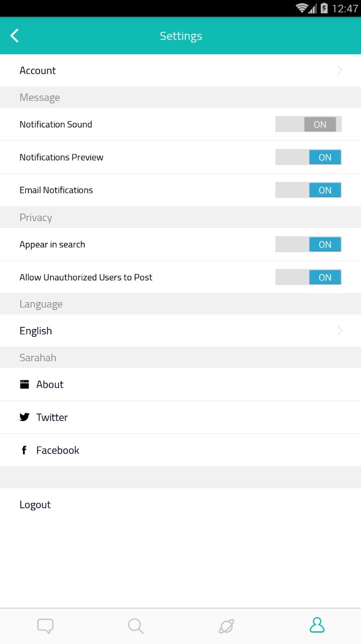
Task: Open the messages speech bubble tab
Action: point(45,626)
